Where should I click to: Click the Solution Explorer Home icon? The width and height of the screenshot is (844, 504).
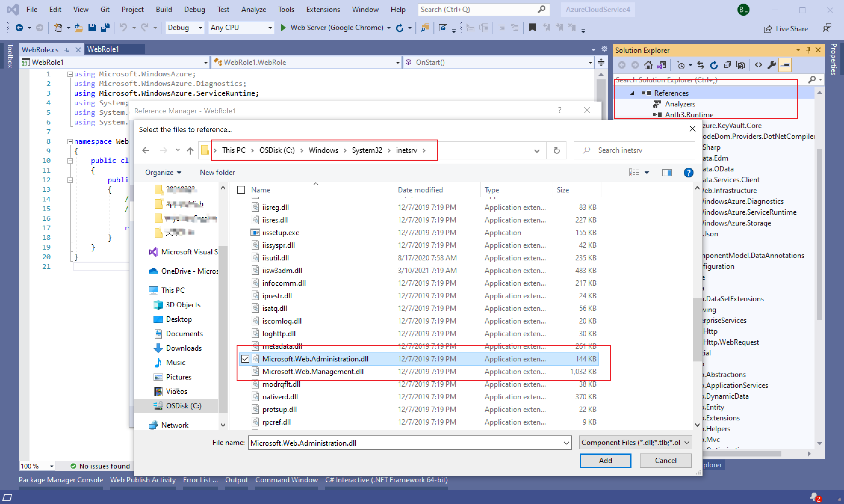tap(648, 65)
